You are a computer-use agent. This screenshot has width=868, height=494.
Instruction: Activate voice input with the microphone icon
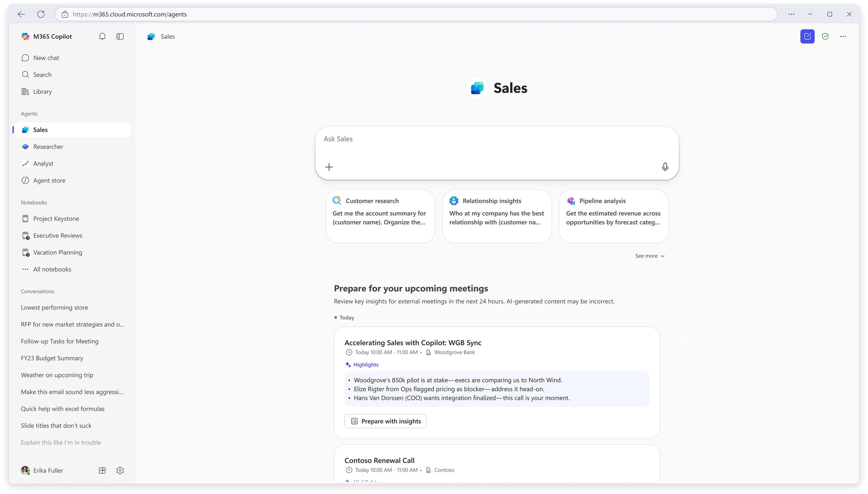tap(665, 167)
